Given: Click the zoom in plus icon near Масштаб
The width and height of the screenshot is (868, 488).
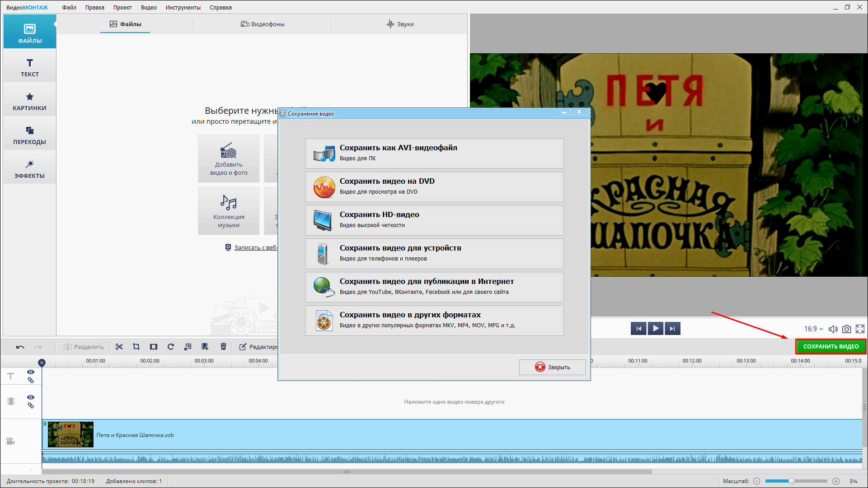Looking at the screenshot, I should (x=836, y=481).
